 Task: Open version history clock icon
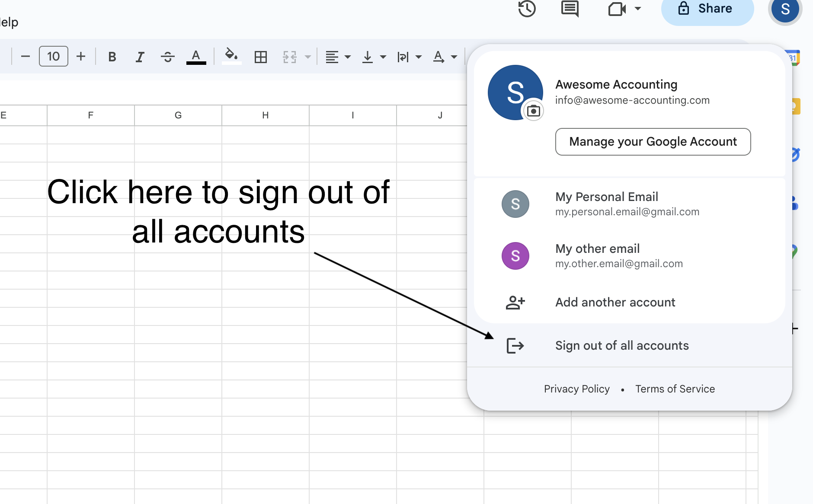(x=527, y=9)
